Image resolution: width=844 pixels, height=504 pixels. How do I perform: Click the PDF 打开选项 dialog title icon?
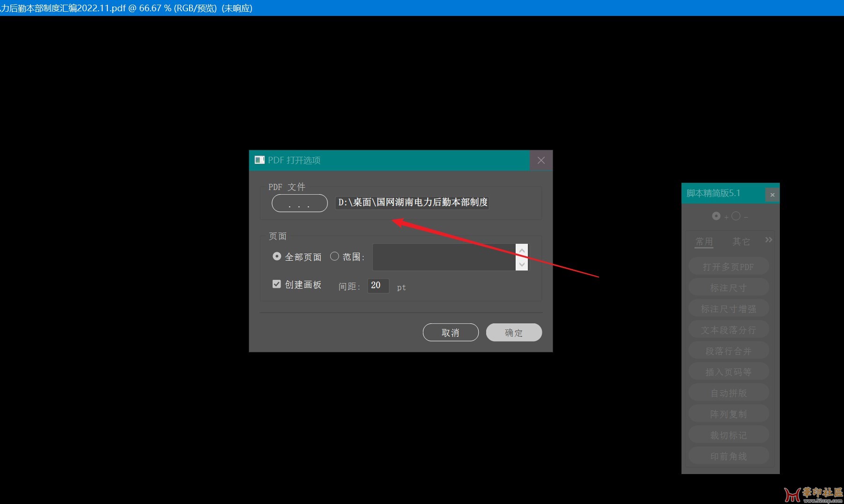[259, 160]
